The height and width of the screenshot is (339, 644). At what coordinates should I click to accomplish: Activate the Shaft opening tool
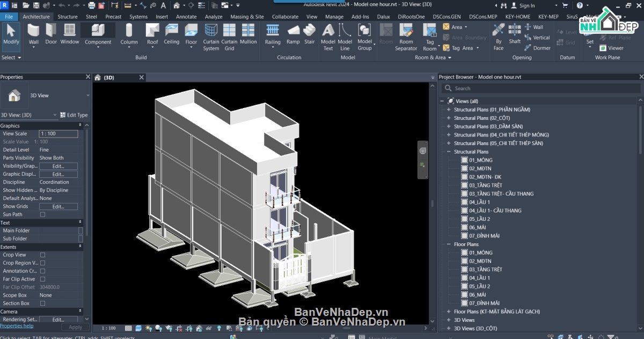click(x=515, y=34)
